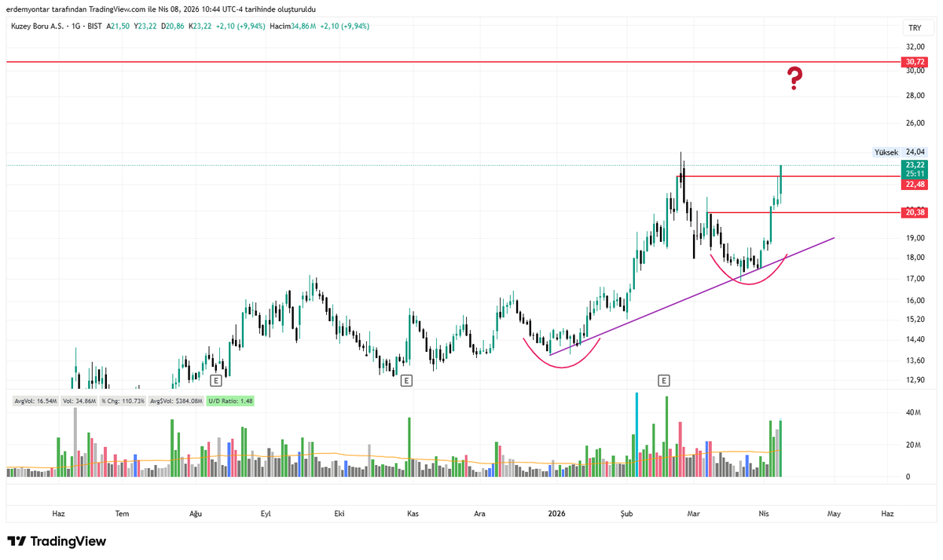Open symbol search via Kuzey Boru A.S. name

click(x=39, y=26)
